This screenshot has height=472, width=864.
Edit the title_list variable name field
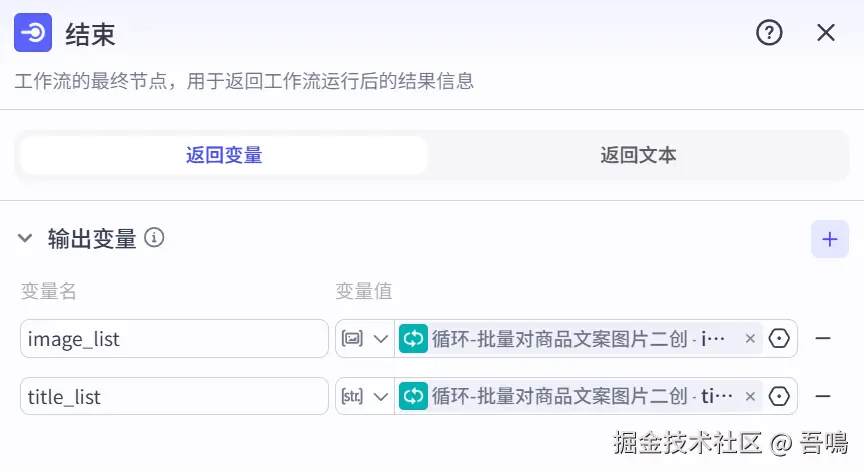[174, 397]
